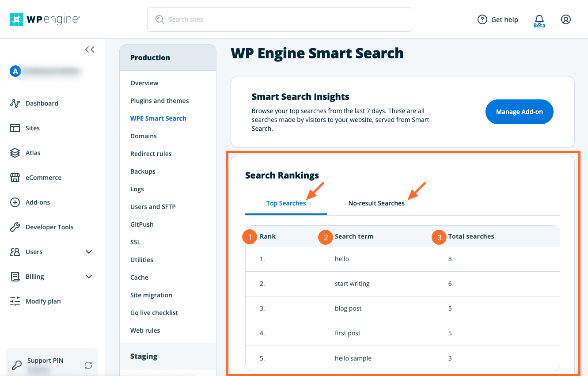588x376 pixels.
Task: Click the Get help question mark icon
Action: [482, 19]
